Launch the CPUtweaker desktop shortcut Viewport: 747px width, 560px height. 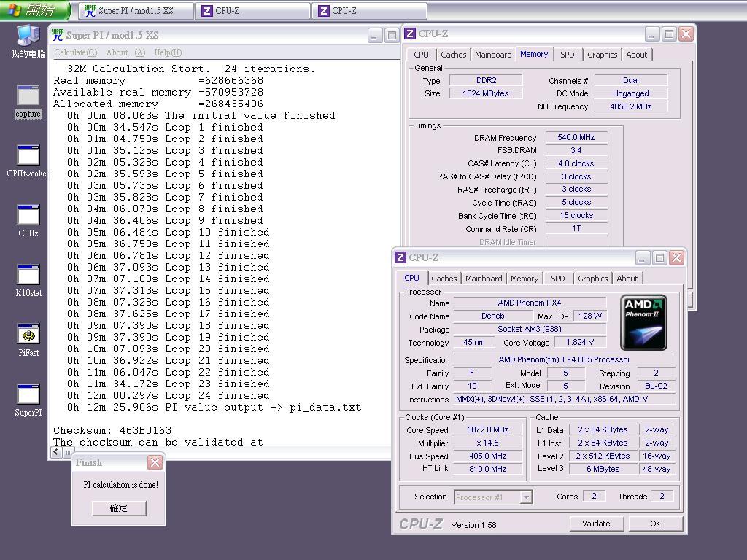click(x=28, y=161)
